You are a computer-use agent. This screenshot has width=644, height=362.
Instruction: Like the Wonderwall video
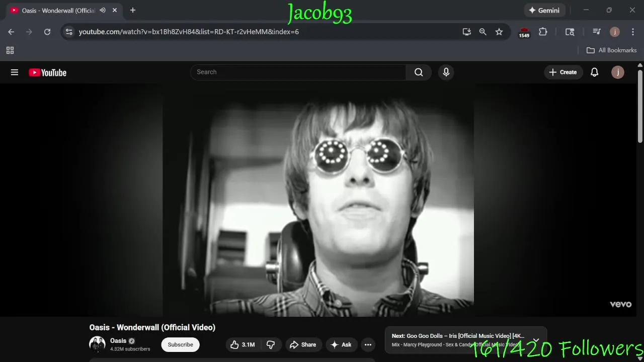(x=243, y=344)
